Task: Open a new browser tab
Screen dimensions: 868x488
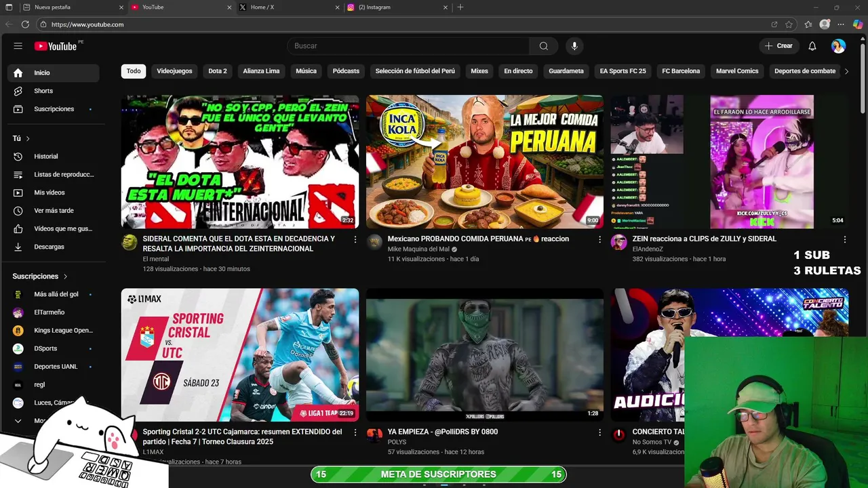Action: coord(460,7)
